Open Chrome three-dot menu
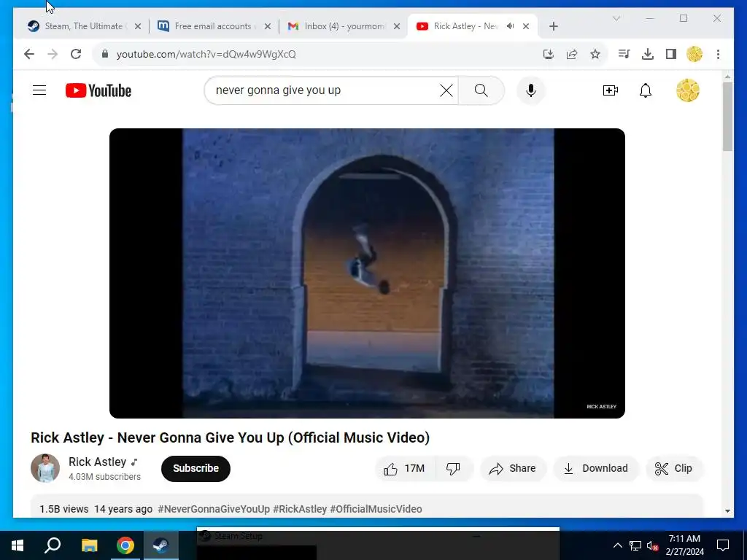This screenshot has width=747, height=560. point(718,54)
